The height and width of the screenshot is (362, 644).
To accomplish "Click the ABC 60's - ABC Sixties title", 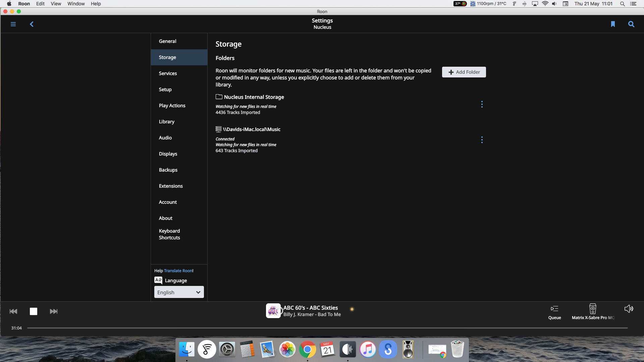I will (311, 308).
